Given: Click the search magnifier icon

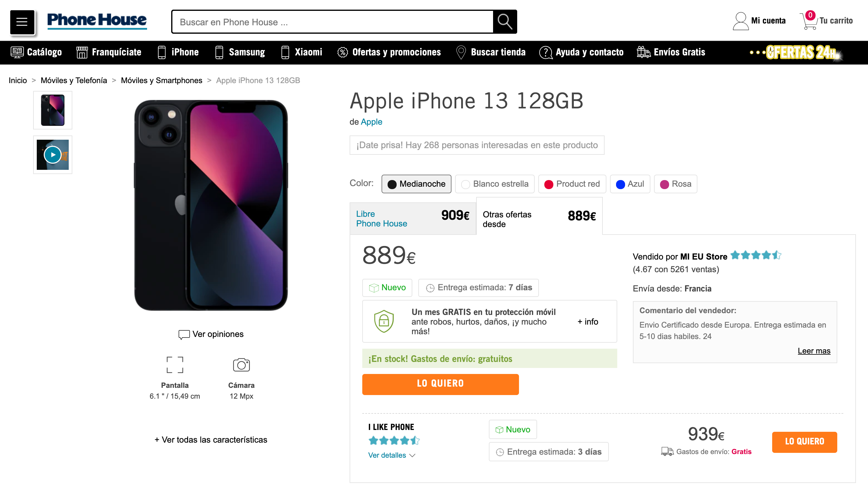Looking at the screenshot, I should [x=505, y=22].
